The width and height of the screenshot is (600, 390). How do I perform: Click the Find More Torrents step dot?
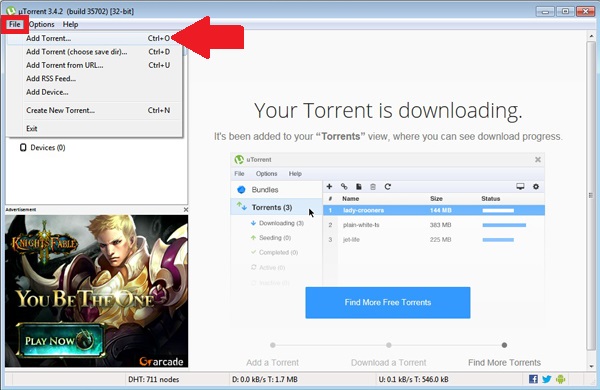pyautogui.click(x=504, y=345)
